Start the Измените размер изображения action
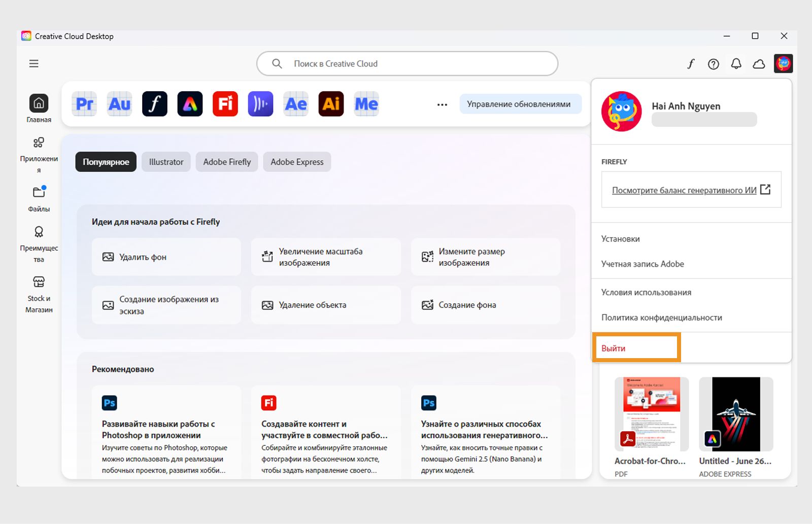Screen dimensions: 812x524 click(486, 257)
